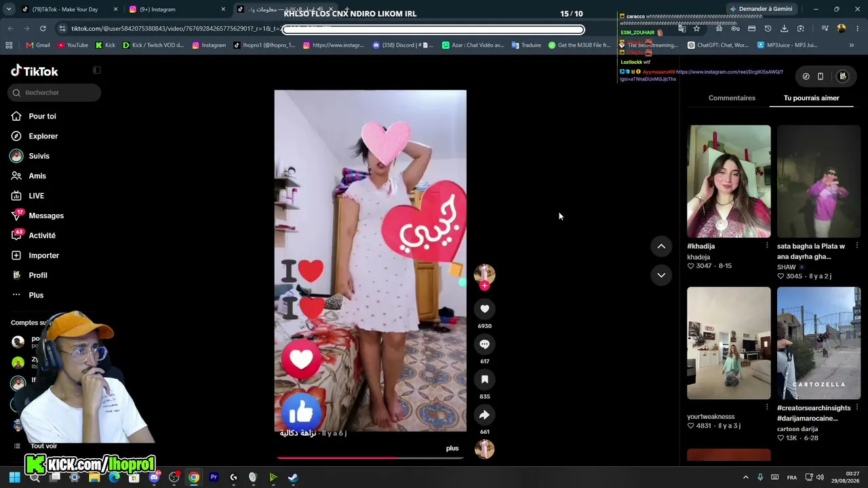
Task: Expand the video description with plus
Action: (452, 448)
